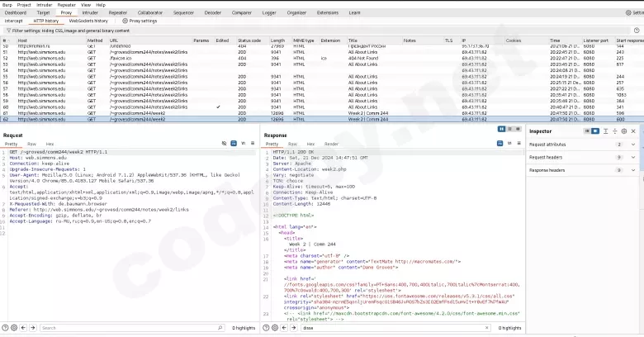Viewport: 644px width, 337px height.
Task: Toggle Edited checkmark for row 60
Action: [218, 107]
